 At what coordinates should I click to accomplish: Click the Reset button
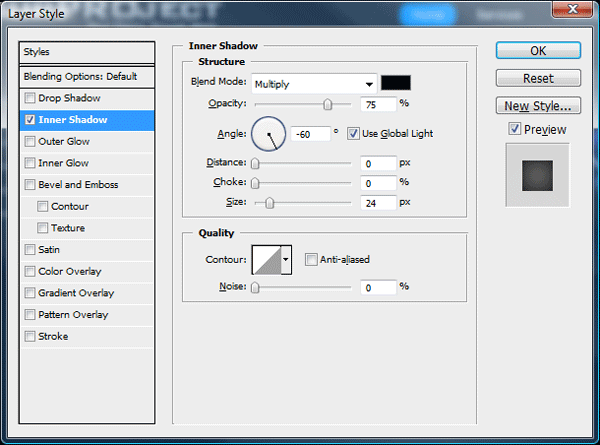(538, 78)
